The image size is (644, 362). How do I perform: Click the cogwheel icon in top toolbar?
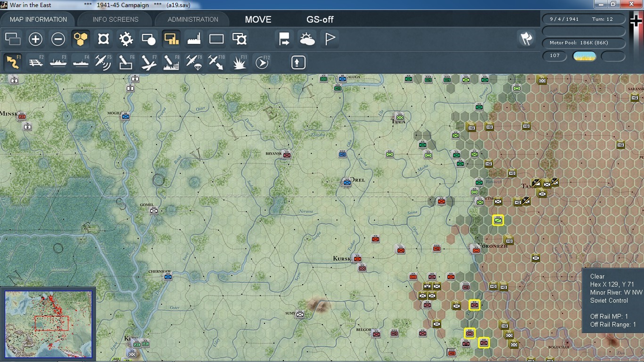tap(126, 39)
